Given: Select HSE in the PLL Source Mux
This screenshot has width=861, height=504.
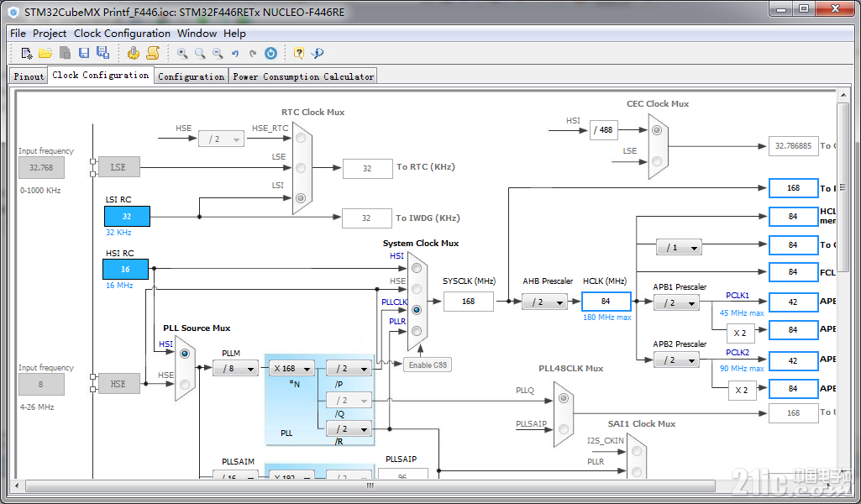Looking at the screenshot, I should [x=185, y=384].
